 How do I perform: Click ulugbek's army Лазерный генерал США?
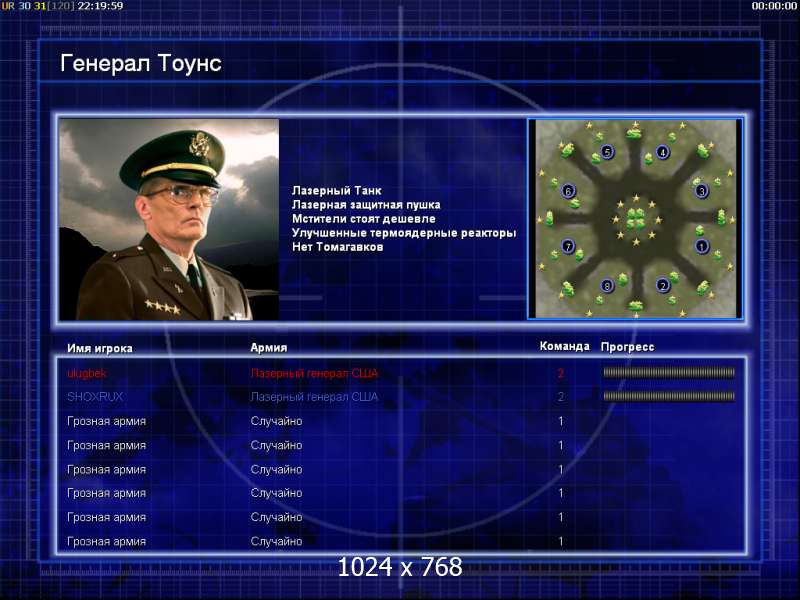coord(314,373)
